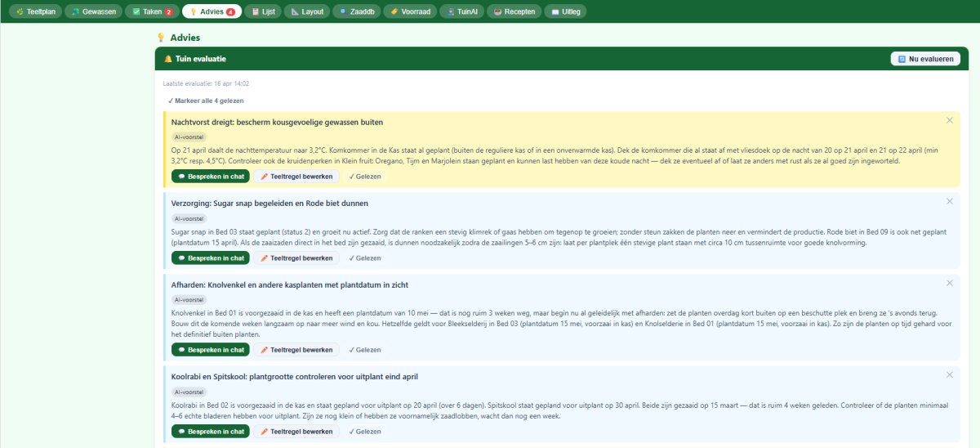
Task: Dismiss the Afharden Knolvenkel advice
Action: coord(949,283)
